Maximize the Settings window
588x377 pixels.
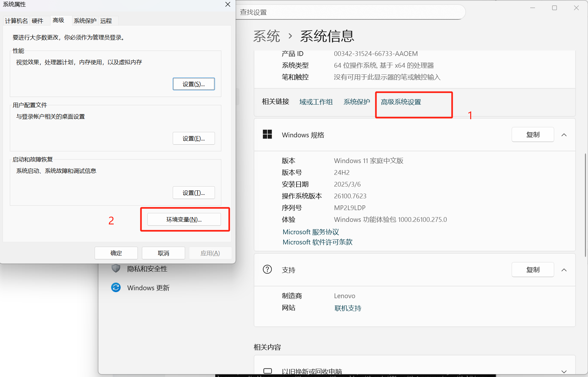pyautogui.click(x=554, y=8)
